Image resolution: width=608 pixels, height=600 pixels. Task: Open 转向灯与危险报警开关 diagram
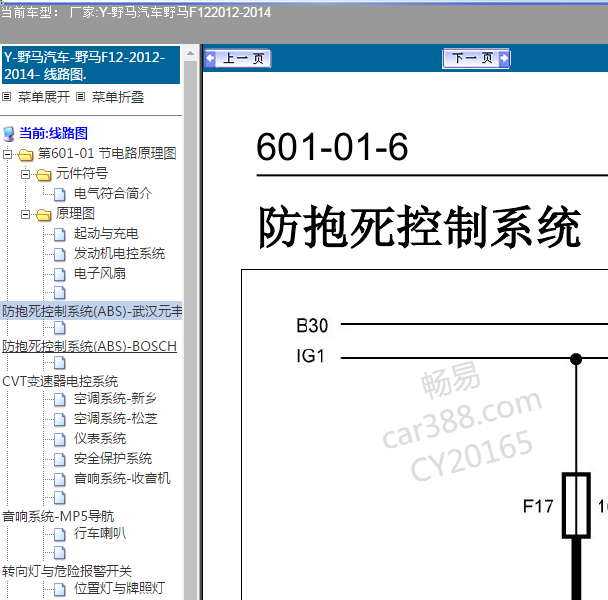(67, 571)
